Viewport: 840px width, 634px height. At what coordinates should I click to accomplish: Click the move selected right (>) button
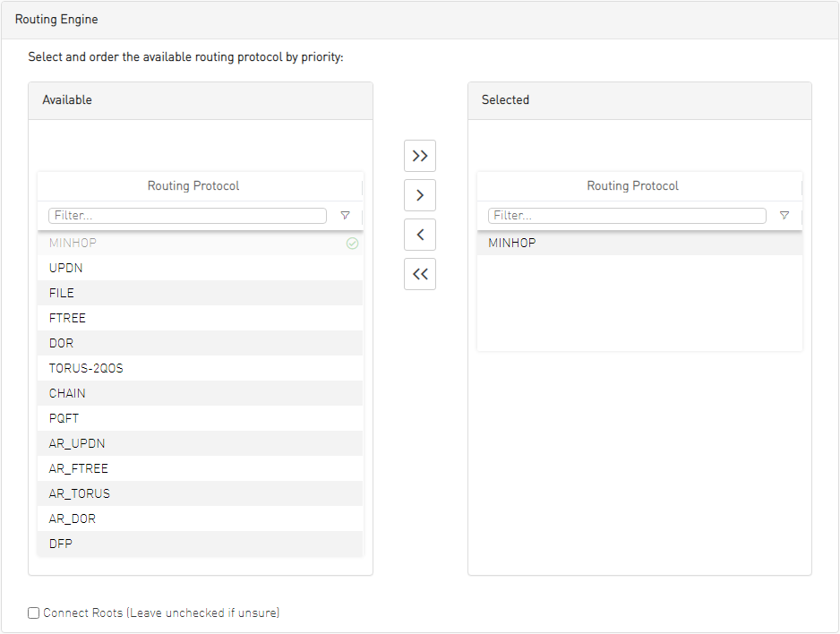420,195
